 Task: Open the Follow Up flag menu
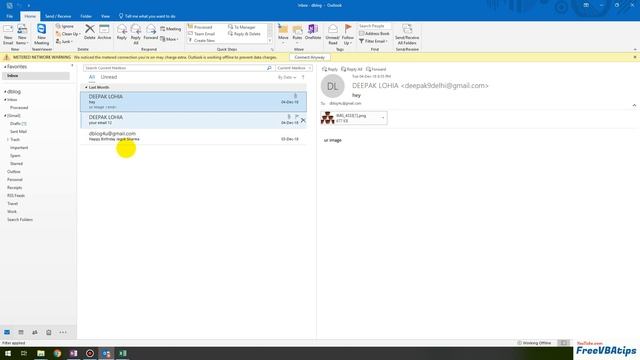coord(348,35)
